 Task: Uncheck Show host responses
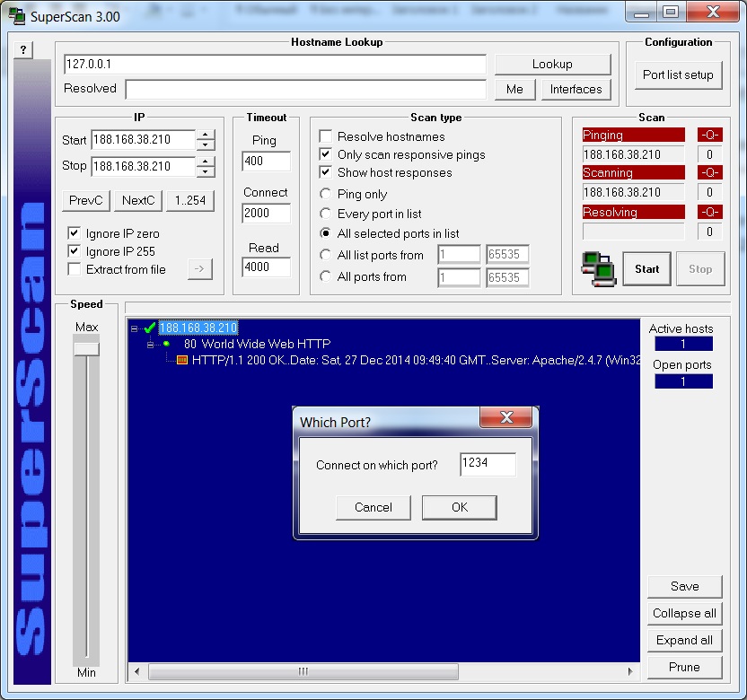[x=325, y=172]
